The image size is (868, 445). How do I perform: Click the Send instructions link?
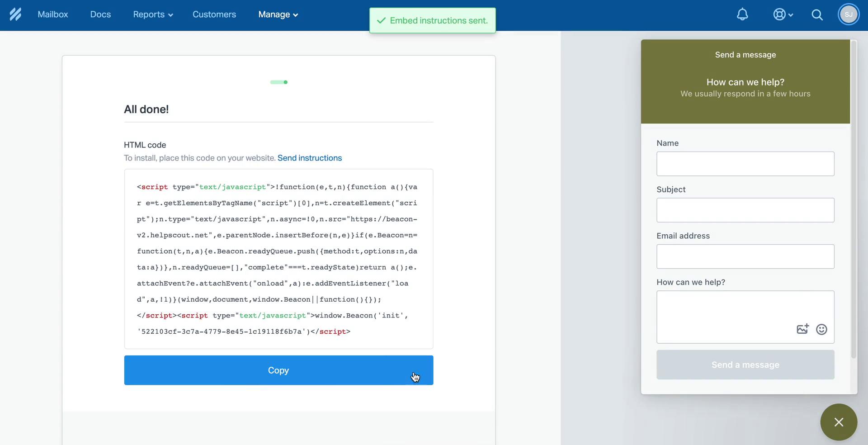[310, 158]
